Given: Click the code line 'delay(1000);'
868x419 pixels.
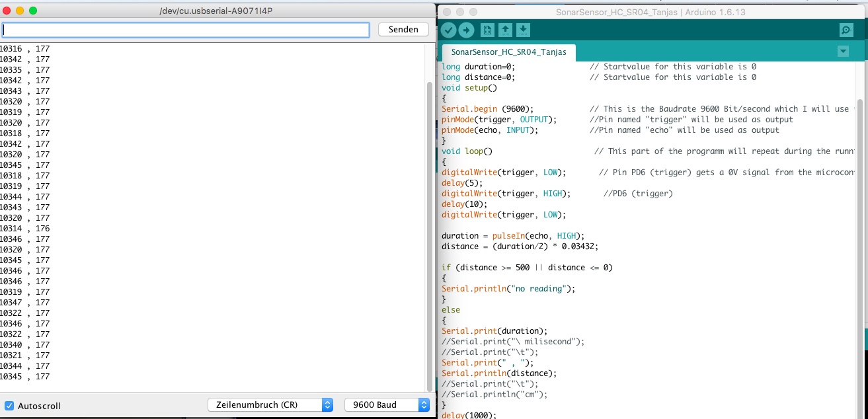Looking at the screenshot, I should [x=469, y=415].
